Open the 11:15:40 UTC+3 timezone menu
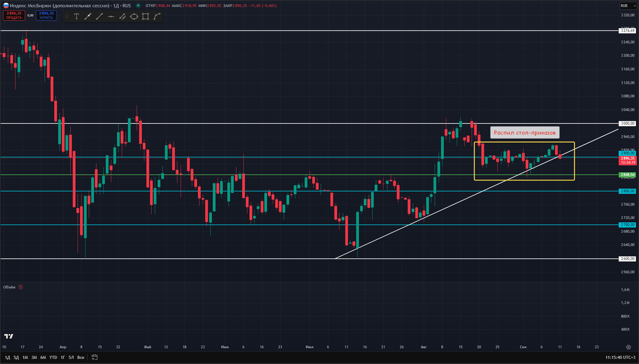 point(620,357)
